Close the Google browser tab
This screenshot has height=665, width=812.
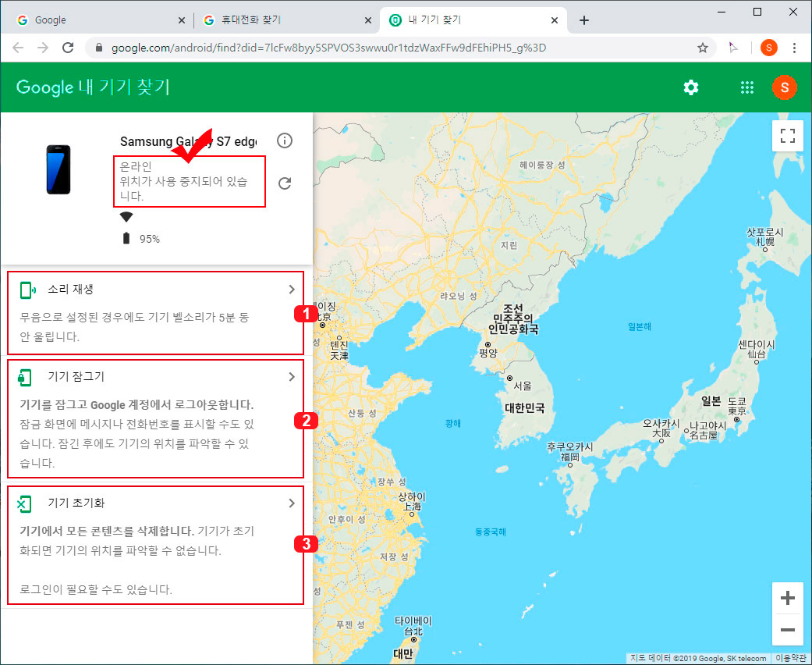pos(181,20)
